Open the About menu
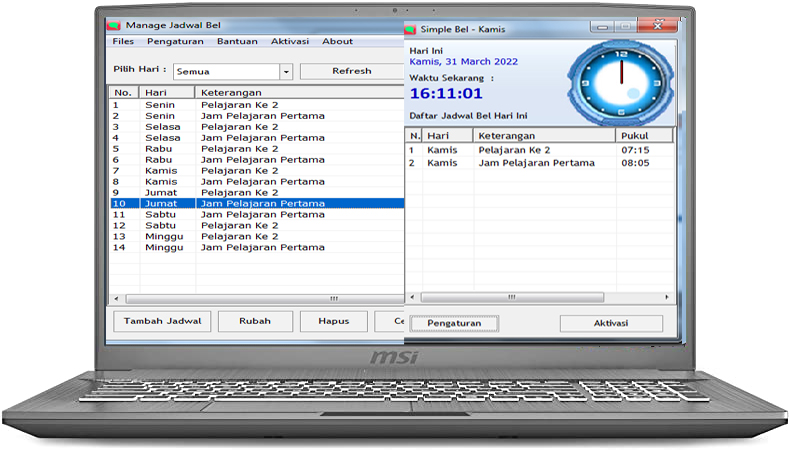The height and width of the screenshot is (450, 790). coord(337,42)
